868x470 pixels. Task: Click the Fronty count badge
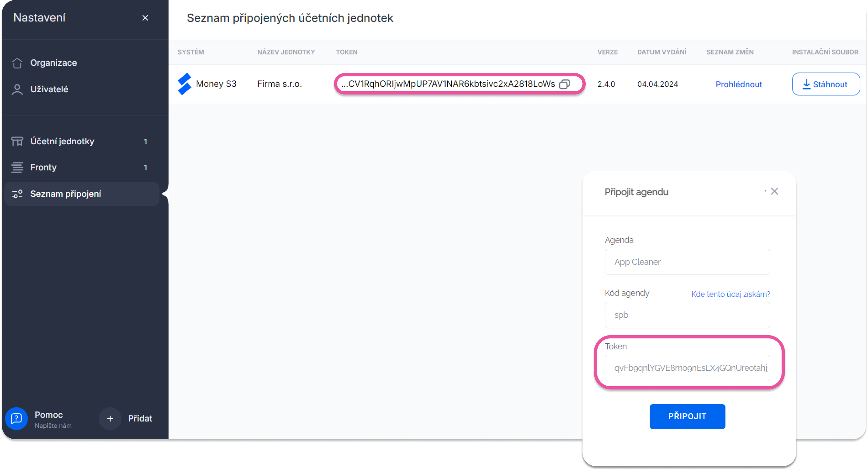(146, 167)
